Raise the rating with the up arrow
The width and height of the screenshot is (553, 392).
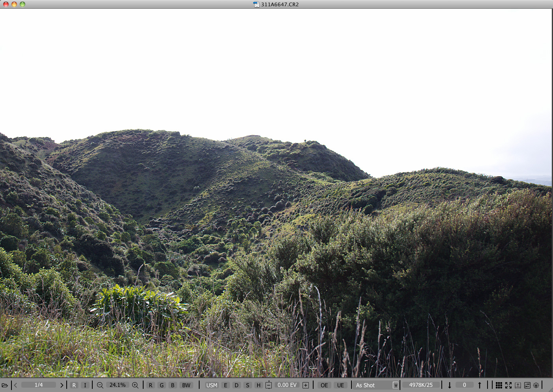click(480, 385)
